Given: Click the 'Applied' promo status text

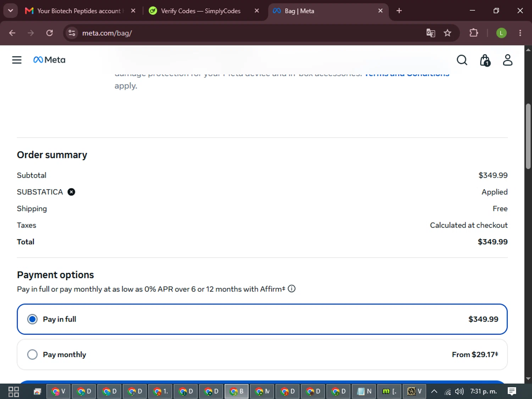Looking at the screenshot, I should point(494,192).
